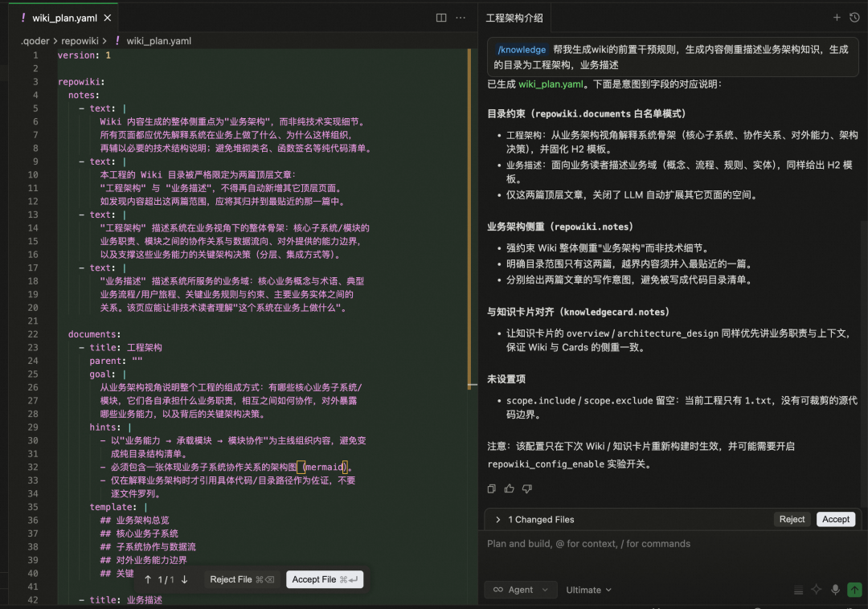This screenshot has width=868, height=609.
Task: Click repowiki breadcrumb segment
Action: point(80,41)
